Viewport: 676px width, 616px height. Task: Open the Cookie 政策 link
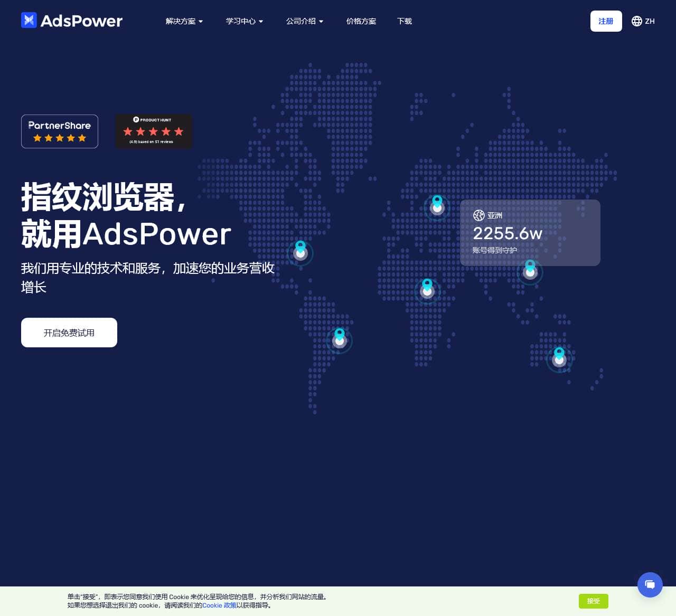219,605
